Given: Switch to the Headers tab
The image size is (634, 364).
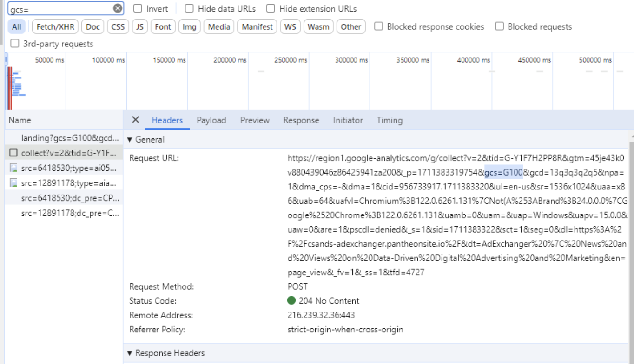Looking at the screenshot, I should click(x=167, y=120).
